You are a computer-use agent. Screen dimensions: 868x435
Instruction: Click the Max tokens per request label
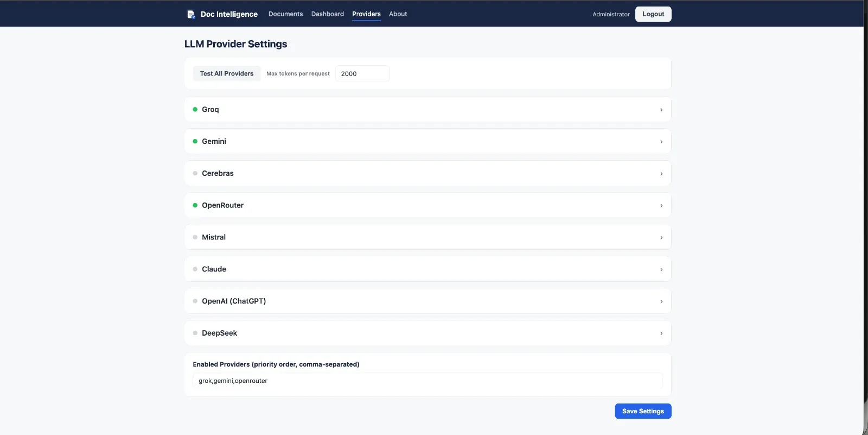click(298, 73)
